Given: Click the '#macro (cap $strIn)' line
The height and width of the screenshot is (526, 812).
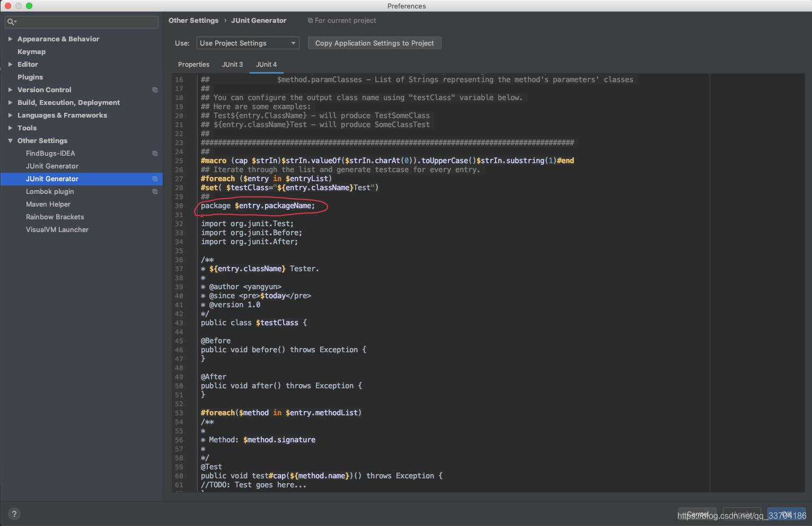Looking at the screenshot, I should coord(387,161).
